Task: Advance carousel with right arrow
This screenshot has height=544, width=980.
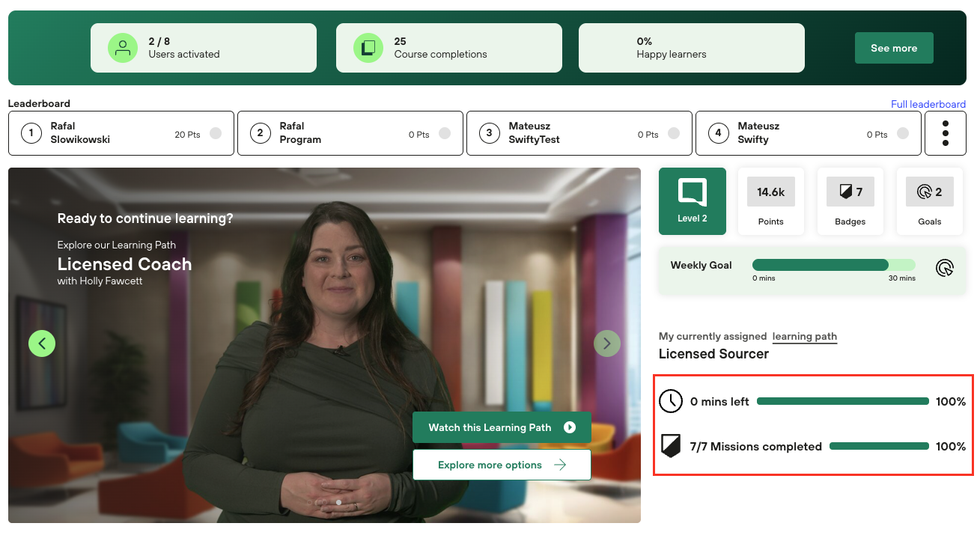Action: pyautogui.click(x=607, y=343)
